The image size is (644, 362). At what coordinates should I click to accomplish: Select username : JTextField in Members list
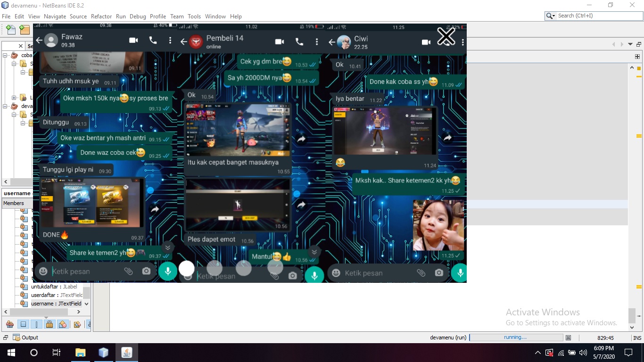tap(56, 304)
